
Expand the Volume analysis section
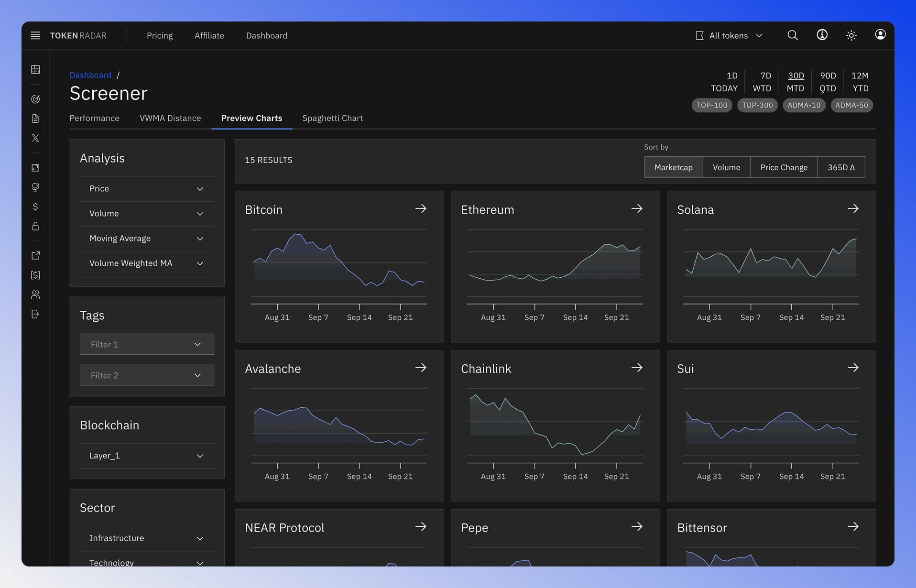[x=147, y=214]
